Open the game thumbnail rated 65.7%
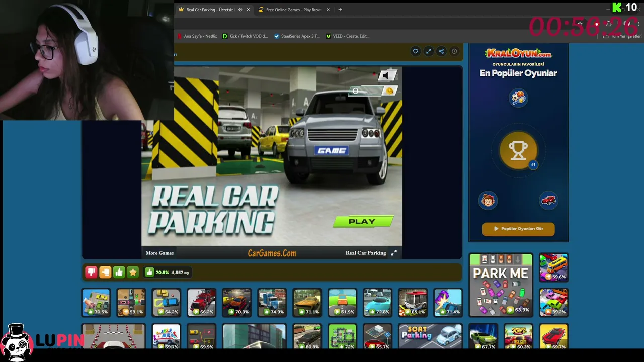 [x=377, y=337]
